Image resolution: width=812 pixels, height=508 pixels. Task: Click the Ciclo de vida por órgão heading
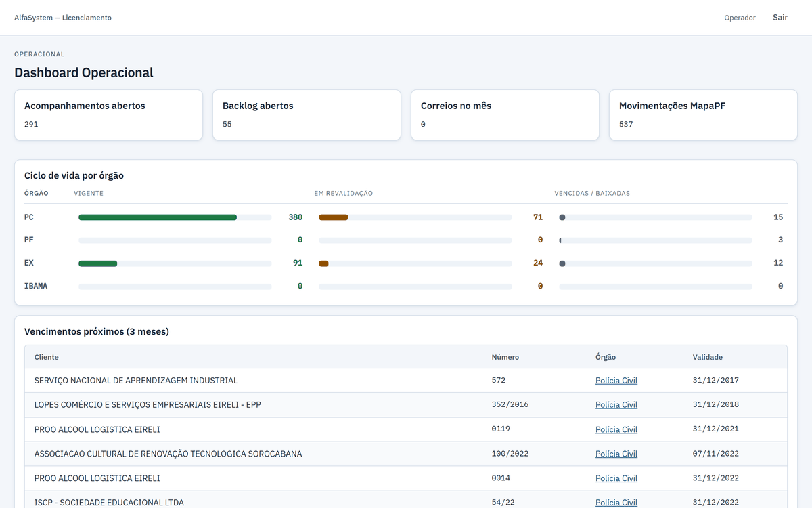click(x=74, y=176)
